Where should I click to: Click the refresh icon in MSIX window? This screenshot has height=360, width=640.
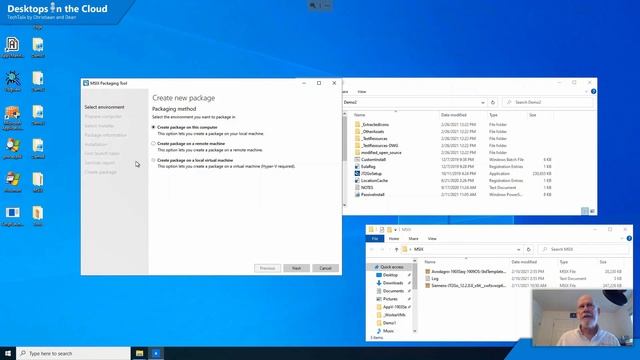point(529,249)
